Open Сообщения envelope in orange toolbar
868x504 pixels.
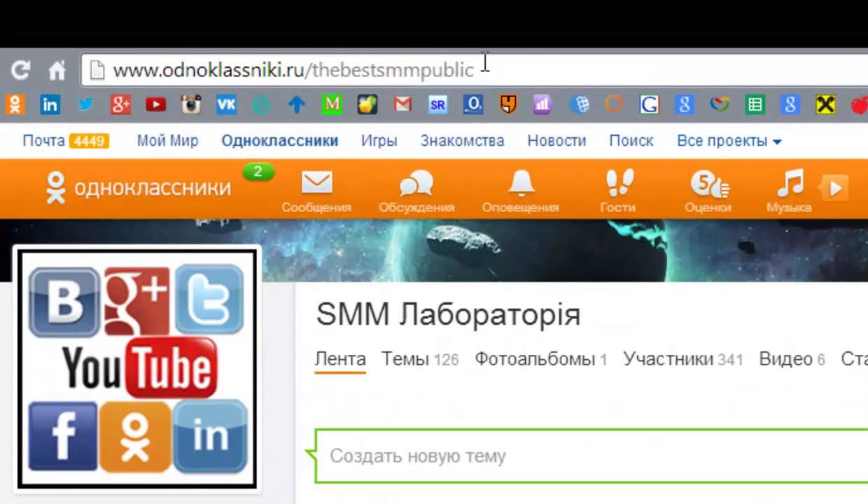coord(316,190)
